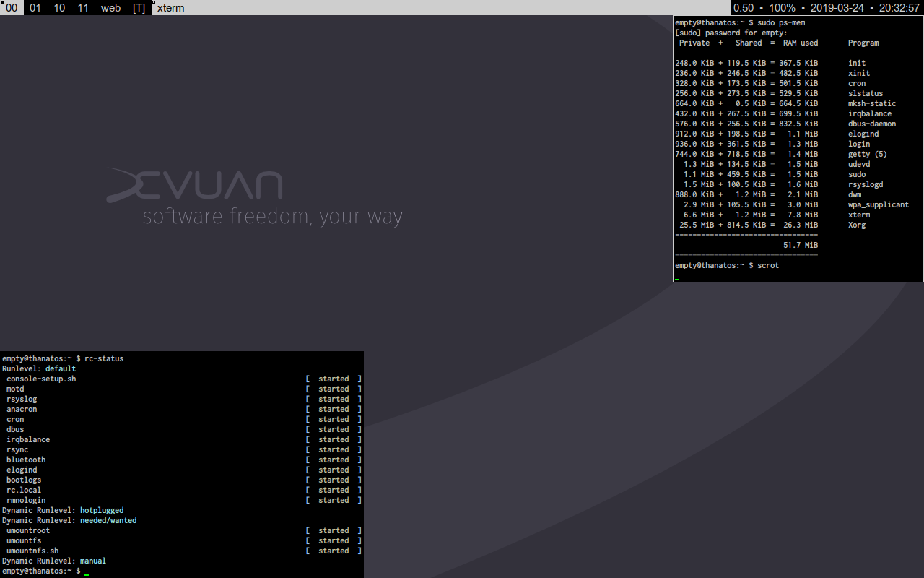924x578 pixels.
Task: Click the 'irqbalance' entry in ps-mem output
Action: tap(870, 113)
